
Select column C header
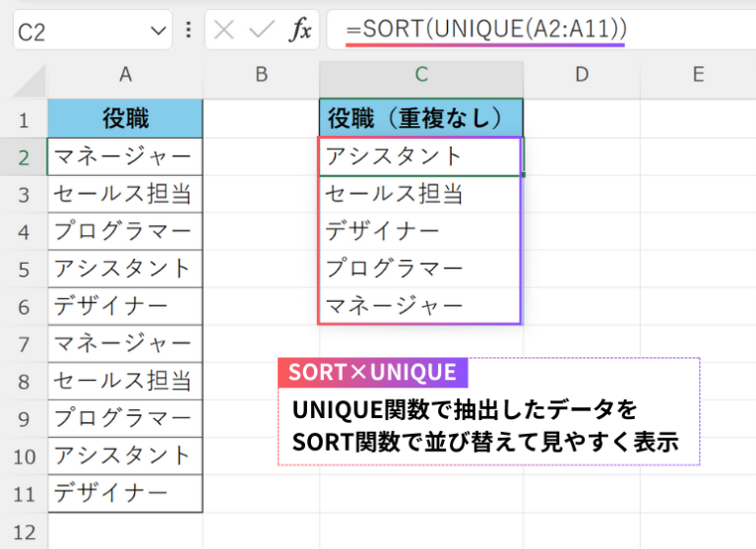(421, 75)
